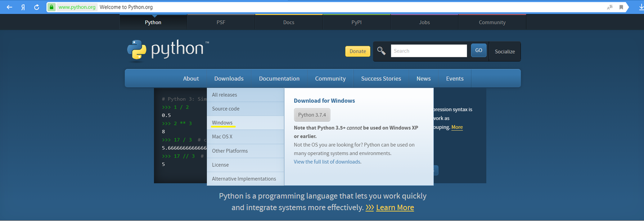This screenshot has height=221, width=644.
Task: Select the PyPI top tab
Action: (x=357, y=23)
